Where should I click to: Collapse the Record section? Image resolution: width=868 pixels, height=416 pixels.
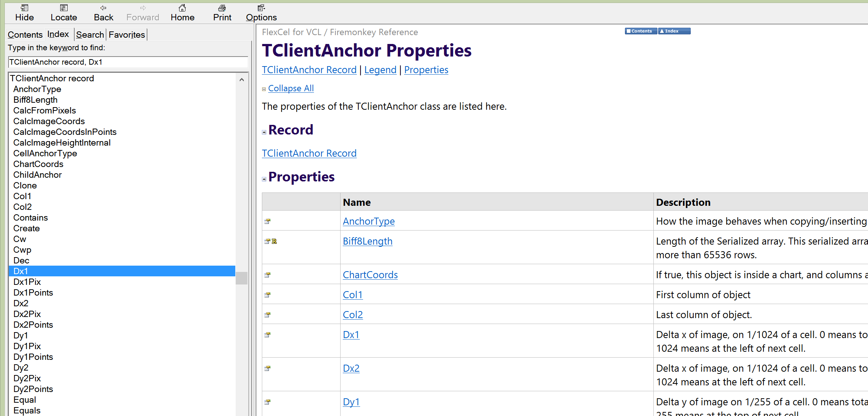pyautogui.click(x=264, y=132)
